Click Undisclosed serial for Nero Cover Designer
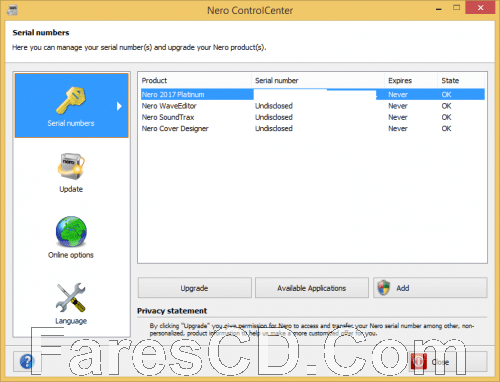 coord(274,128)
